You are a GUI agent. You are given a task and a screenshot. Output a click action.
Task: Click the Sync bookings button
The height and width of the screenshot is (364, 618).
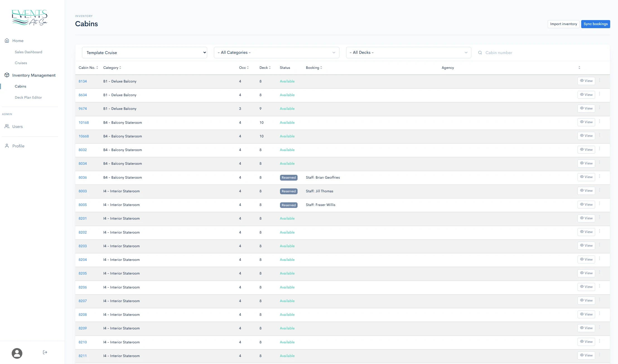[x=595, y=24]
